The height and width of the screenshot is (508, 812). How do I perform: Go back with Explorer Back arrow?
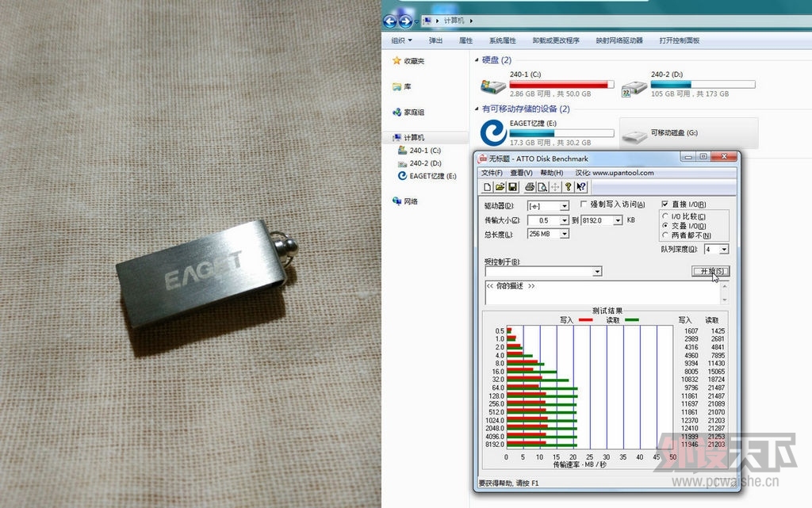coord(390,21)
